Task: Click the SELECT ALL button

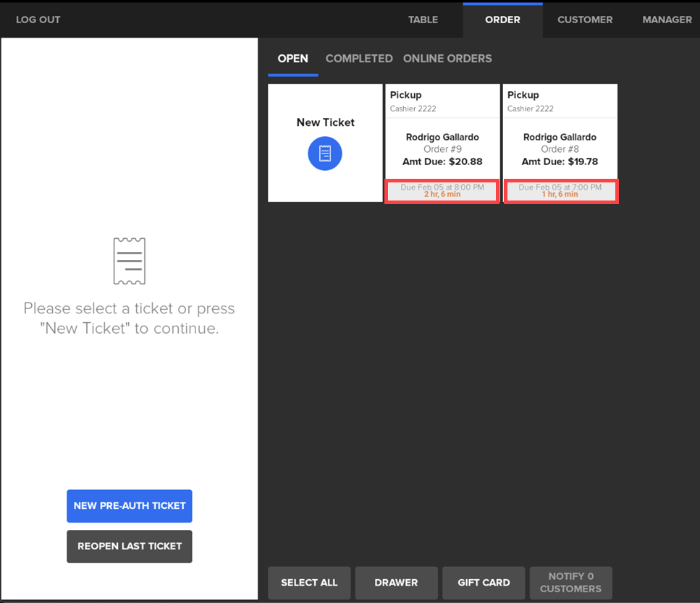Action: tap(309, 583)
